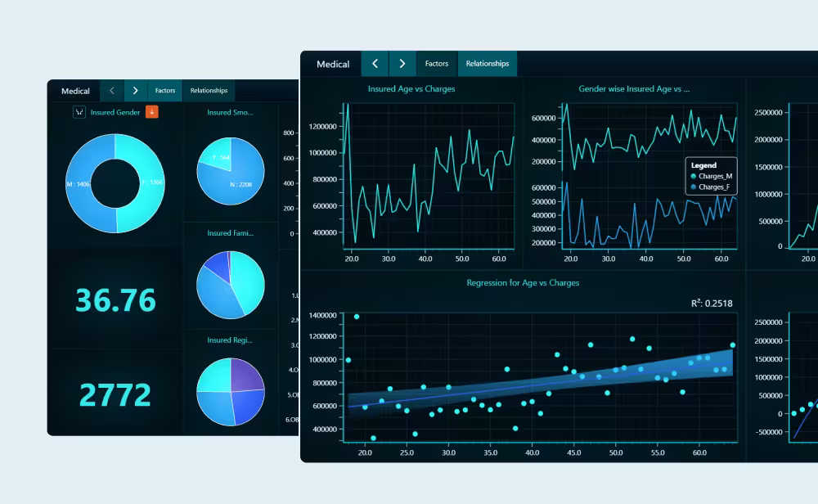Switch to Factors tab in front dashboard

point(437,64)
